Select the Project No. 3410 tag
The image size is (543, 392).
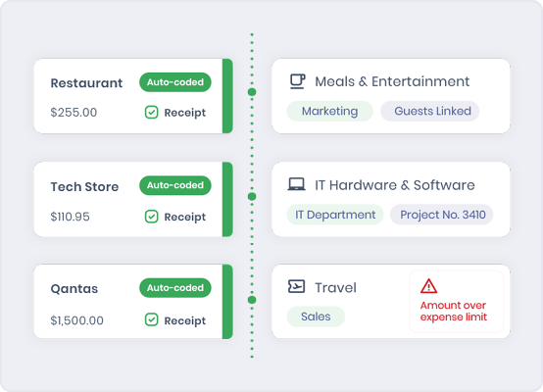click(441, 215)
